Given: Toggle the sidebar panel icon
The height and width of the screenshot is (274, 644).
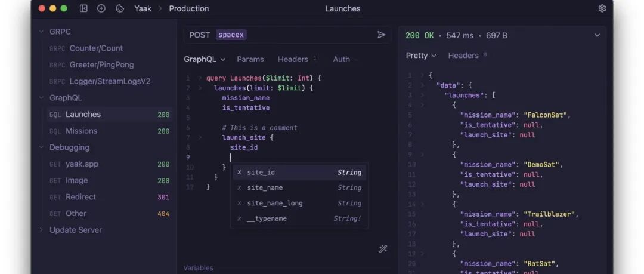Looking at the screenshot, I should [84, 8].
